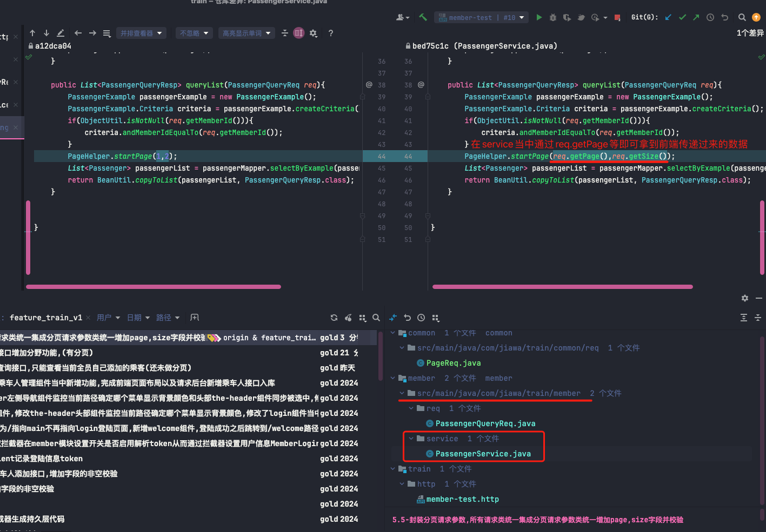The width and height of the screenshot is (766, 532).
Task: Rollback changes with undo arrow
Action: pos(724,17)
